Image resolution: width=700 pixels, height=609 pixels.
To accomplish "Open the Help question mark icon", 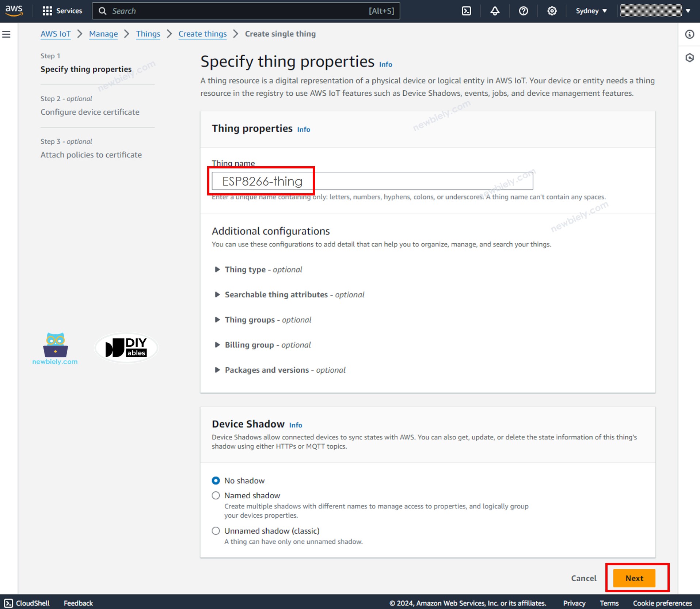I will point(523,11).
